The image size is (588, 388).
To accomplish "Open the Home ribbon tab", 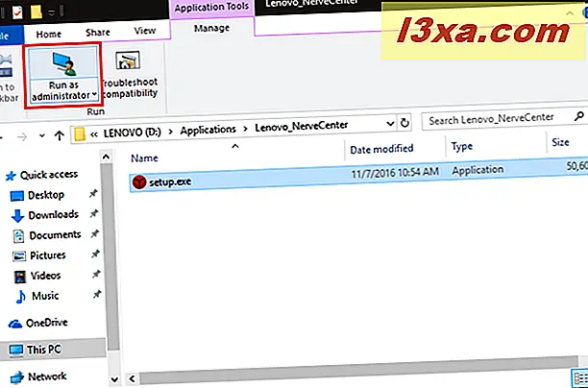I will point(48,35).
